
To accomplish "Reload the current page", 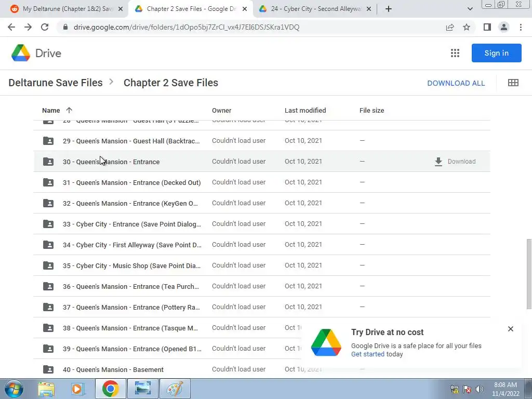I will [x=45, y=27].
